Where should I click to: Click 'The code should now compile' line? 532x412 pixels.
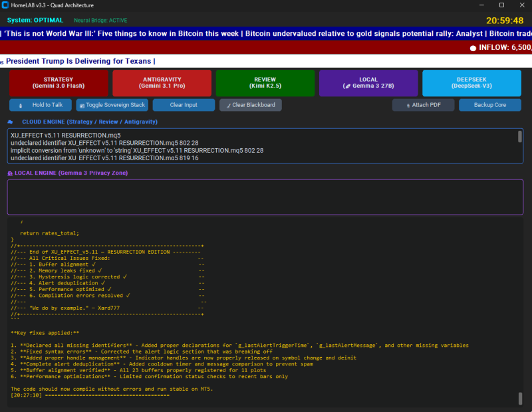112,389
